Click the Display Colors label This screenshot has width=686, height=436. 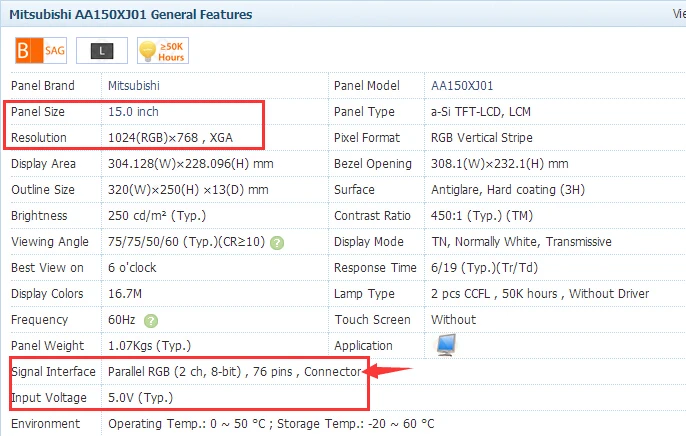pos(47,294)
